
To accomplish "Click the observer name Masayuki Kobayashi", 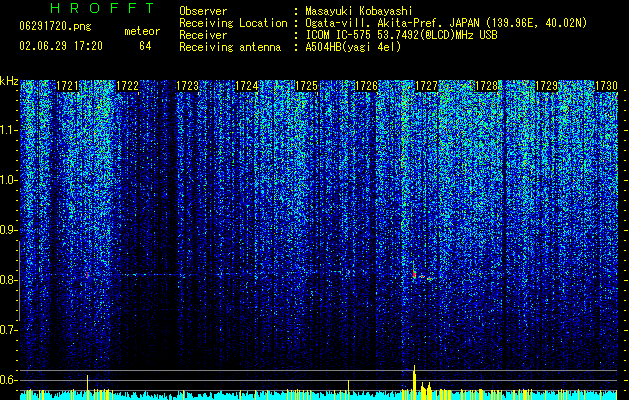I will (x=359, y=11).
